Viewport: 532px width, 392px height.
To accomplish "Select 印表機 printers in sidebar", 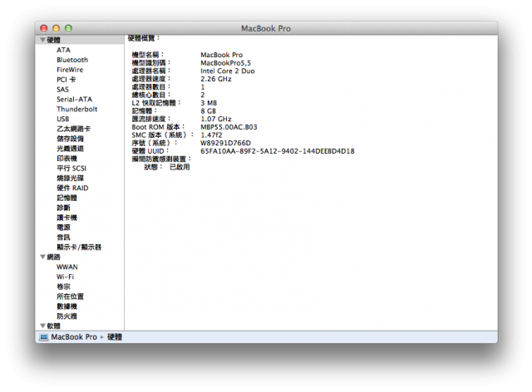I will (x=66, y=159).
